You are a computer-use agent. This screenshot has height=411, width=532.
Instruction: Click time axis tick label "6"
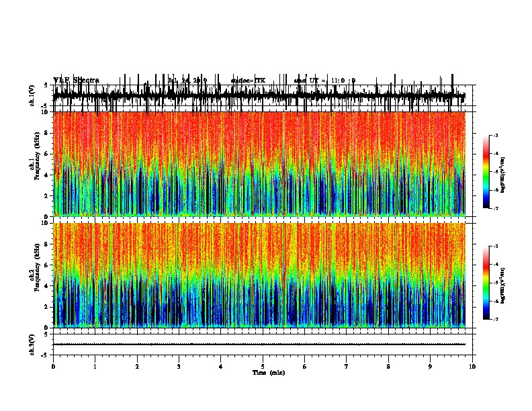(x=304, y=367)
